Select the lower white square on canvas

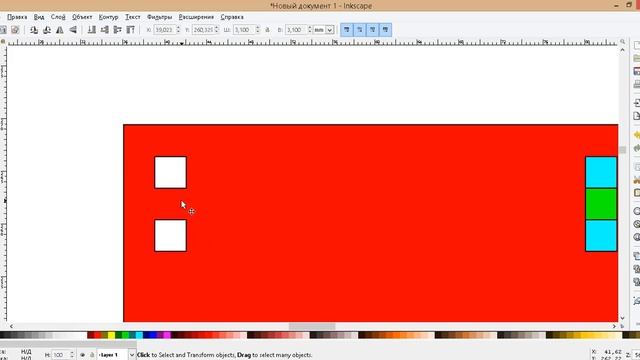pyautogui.click(x=171, y=236)
